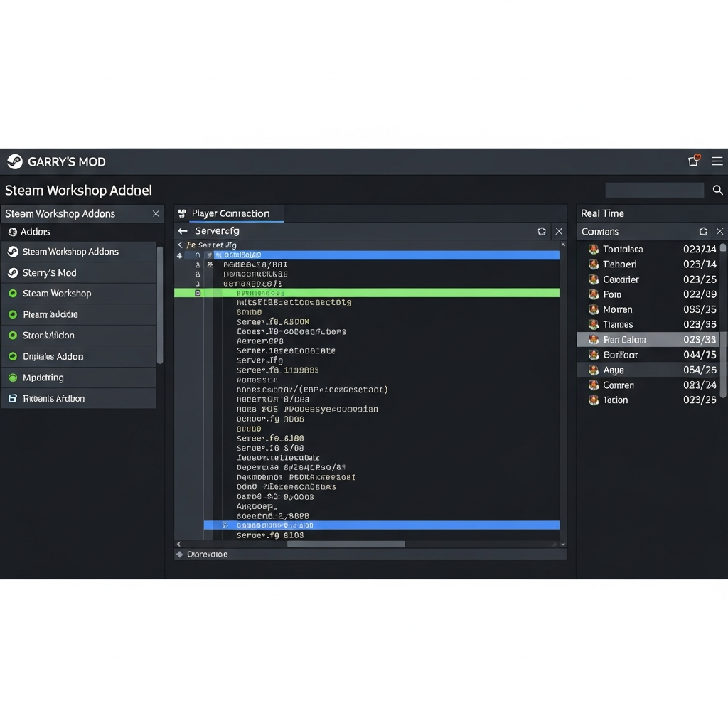
Task: Select player Aoye
Action: tap(648, 370)
